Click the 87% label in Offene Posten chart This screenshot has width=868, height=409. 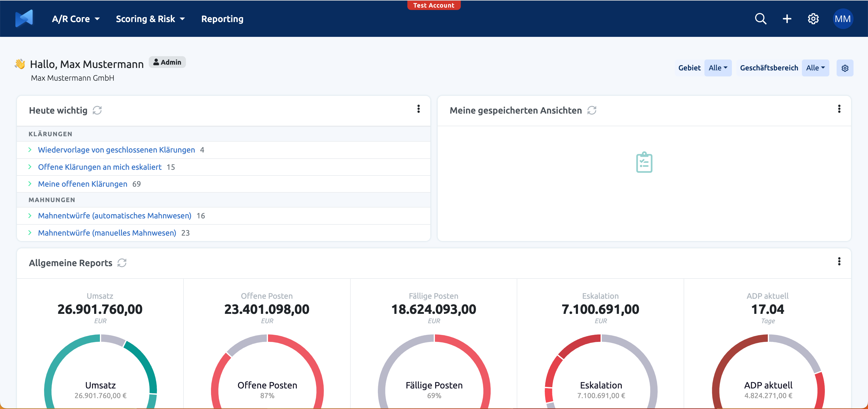pos(267,396)
